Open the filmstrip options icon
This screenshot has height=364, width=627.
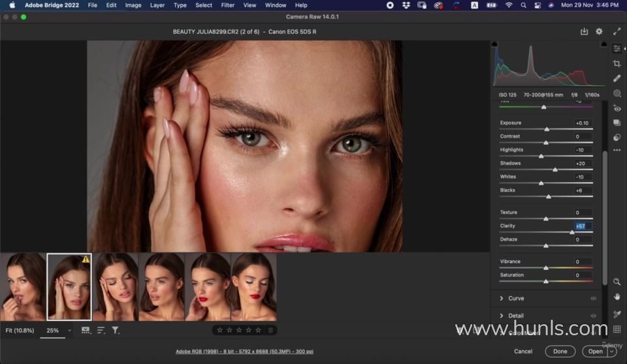(86, 331)
